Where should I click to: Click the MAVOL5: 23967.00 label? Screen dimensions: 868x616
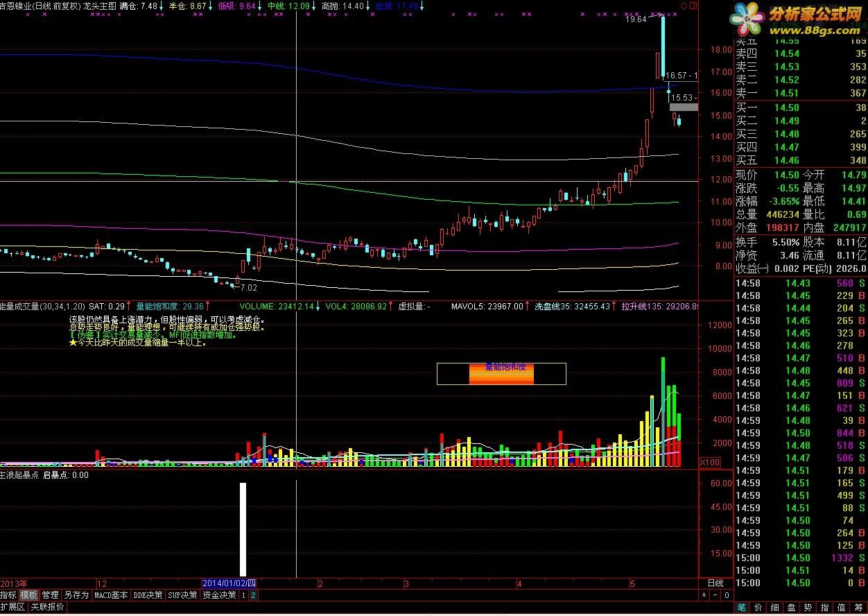(487, 306)
